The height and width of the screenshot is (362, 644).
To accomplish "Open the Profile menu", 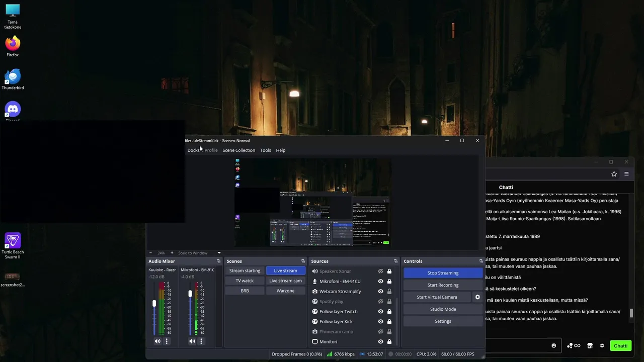I will coord(211,150).
